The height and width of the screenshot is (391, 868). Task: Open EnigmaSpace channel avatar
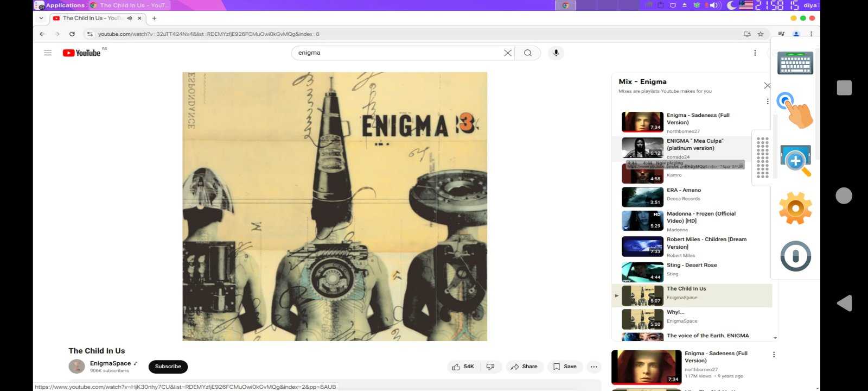coord(76,367)
